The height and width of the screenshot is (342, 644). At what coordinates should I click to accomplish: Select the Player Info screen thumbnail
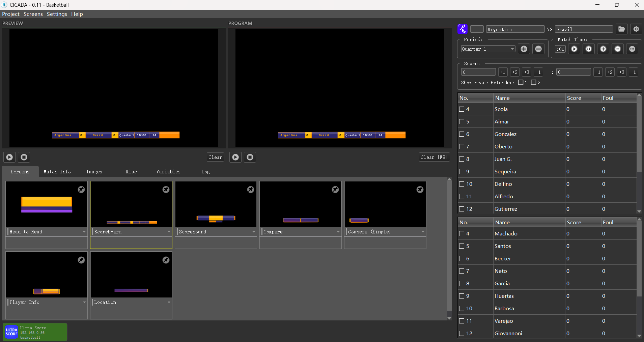(47, 275)
